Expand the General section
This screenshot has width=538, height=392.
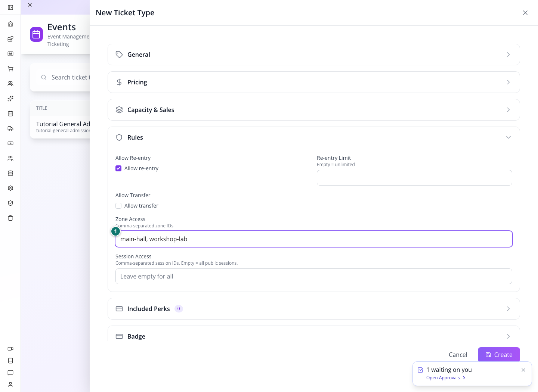[x=314, y=55]
